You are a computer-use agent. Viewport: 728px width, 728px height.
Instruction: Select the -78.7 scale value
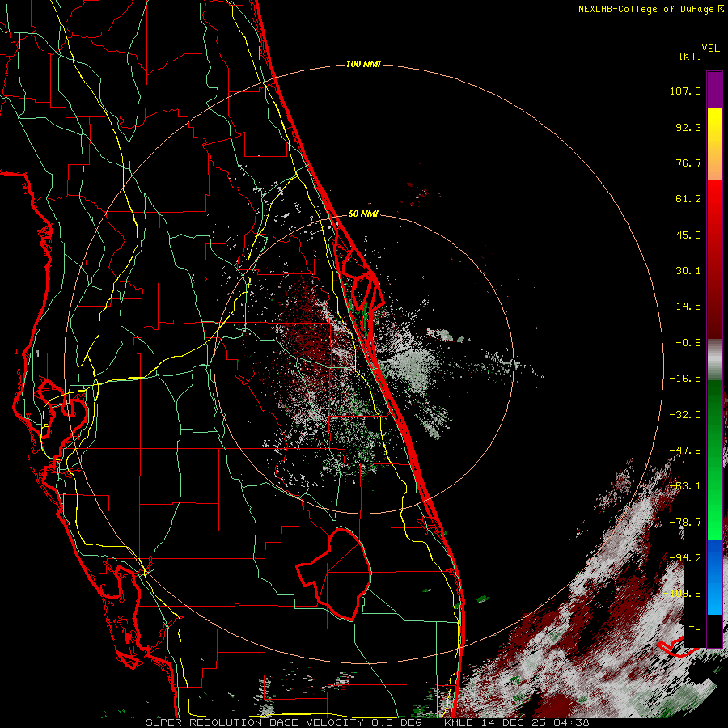(685, 523)
